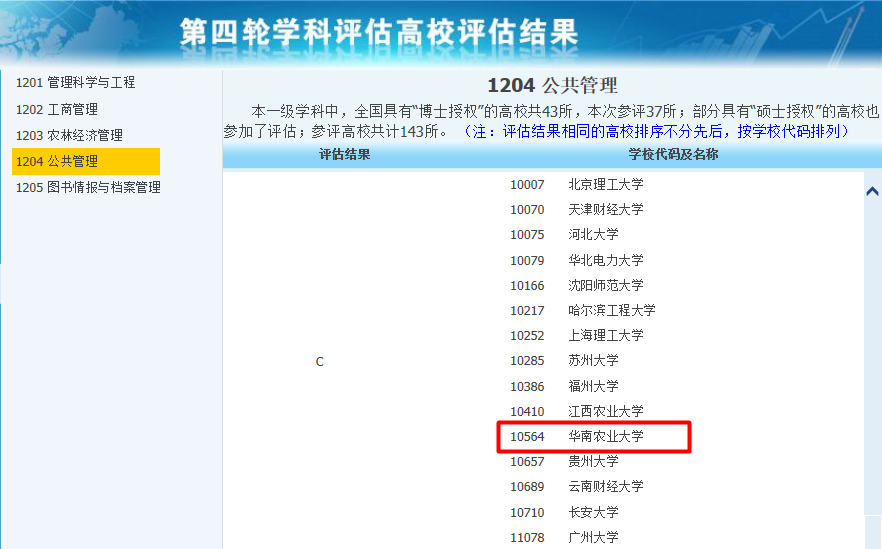This screenshot has height=549, width=882.
Task: Click school code 10285
Action: pyautogui.click(x=527, y=361)
